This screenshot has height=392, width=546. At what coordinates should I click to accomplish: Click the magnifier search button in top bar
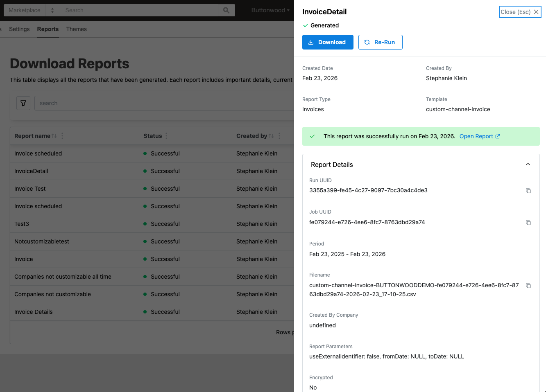227,10
